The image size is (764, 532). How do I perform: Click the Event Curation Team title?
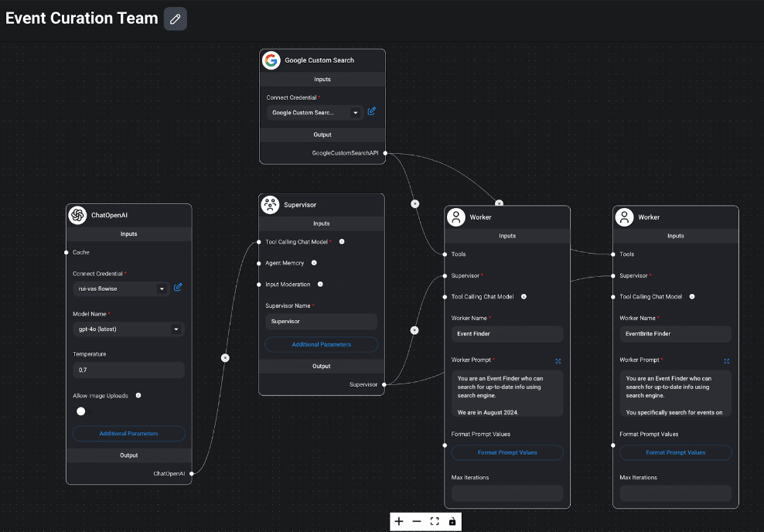coord(82,19)
